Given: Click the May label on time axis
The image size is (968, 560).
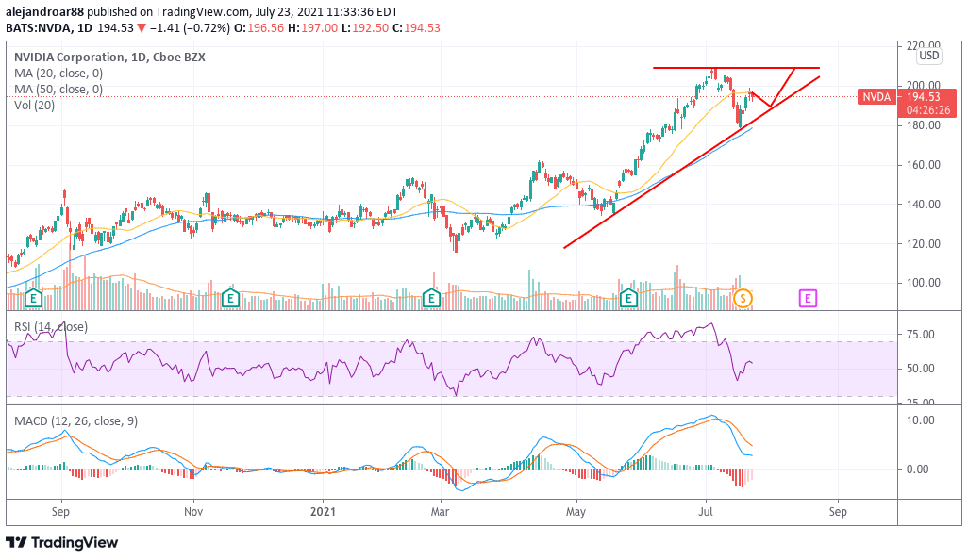Looking at the screenshot, I should coord(576,511).
